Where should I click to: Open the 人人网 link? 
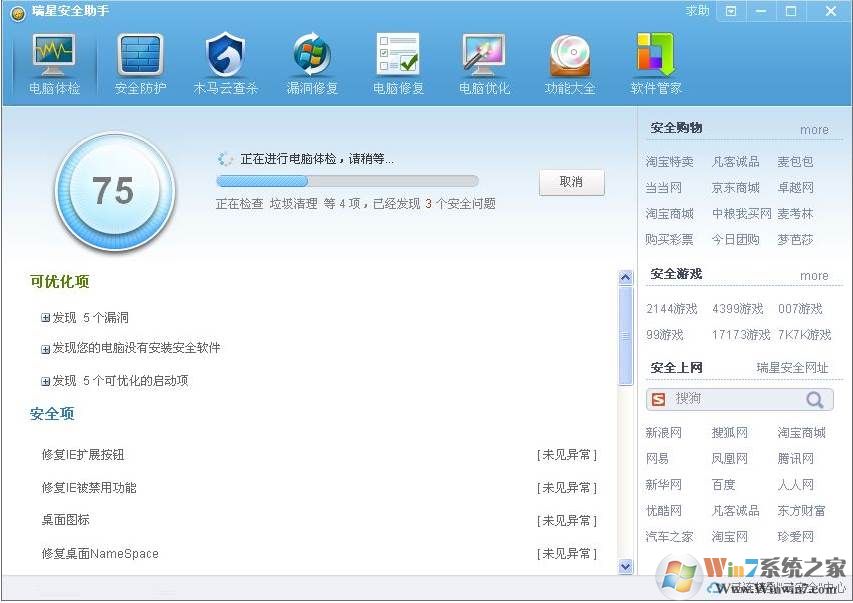795,484
